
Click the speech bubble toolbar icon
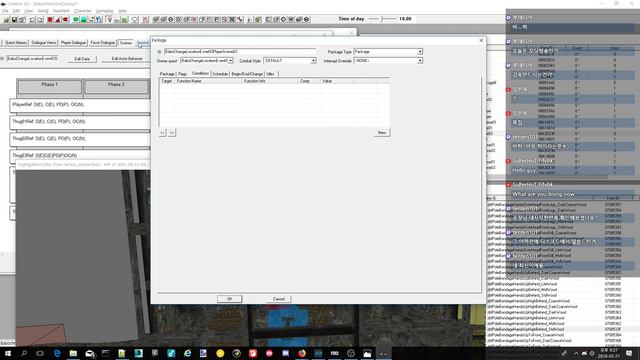tap(135, 20)
